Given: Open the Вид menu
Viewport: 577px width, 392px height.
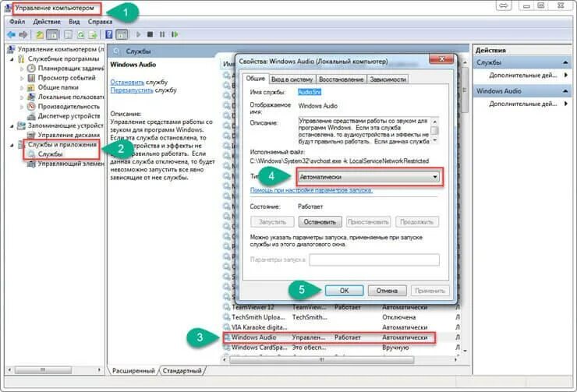Looking at the screenshot, I should click(x=74, y=22).
